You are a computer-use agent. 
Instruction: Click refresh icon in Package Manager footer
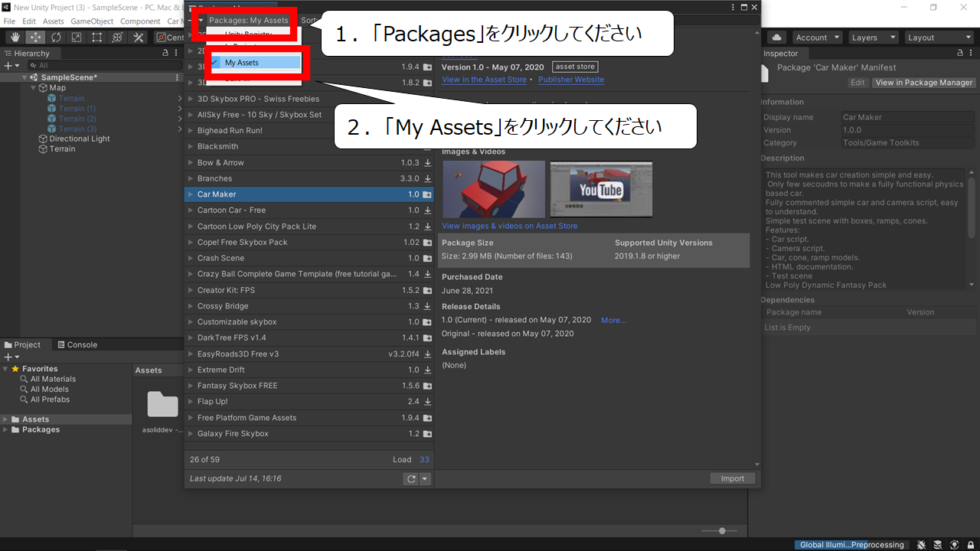(411, 478)
